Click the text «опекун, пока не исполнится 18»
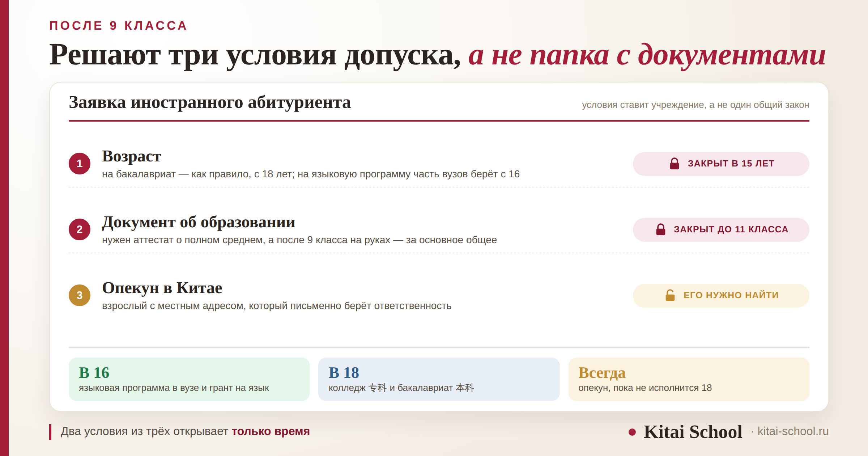Viewport: 868px width, 456px height. (x=645, y=388)
